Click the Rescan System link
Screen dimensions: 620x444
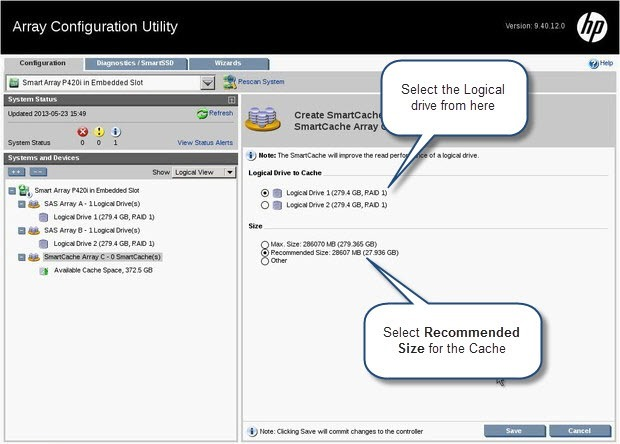(x=261, y=82)
